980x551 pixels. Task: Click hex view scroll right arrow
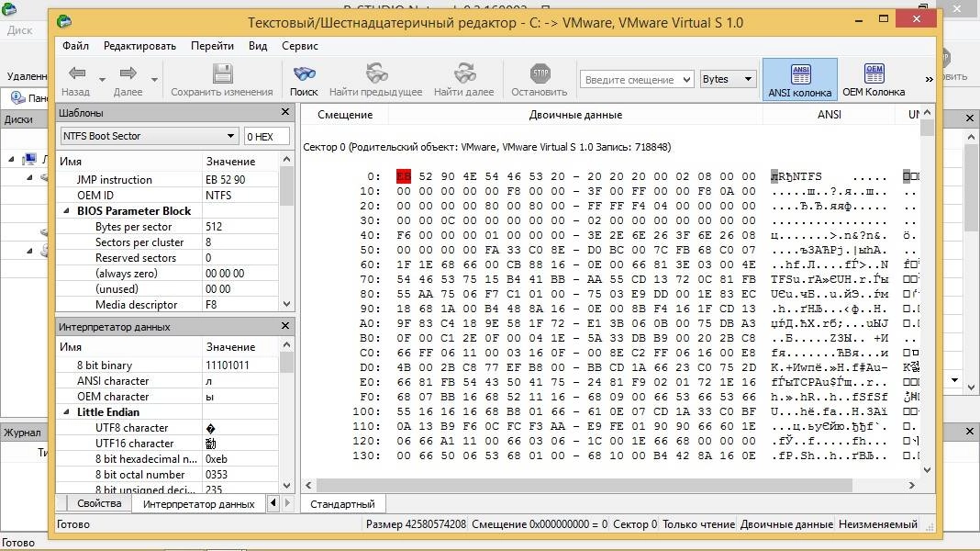(912, 485)
